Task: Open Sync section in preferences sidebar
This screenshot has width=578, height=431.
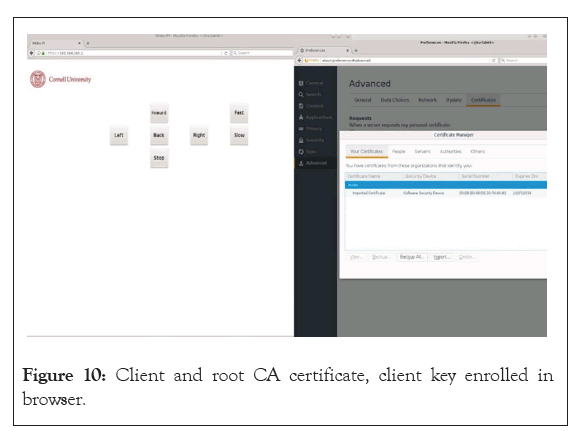Action: pos(315,152)
